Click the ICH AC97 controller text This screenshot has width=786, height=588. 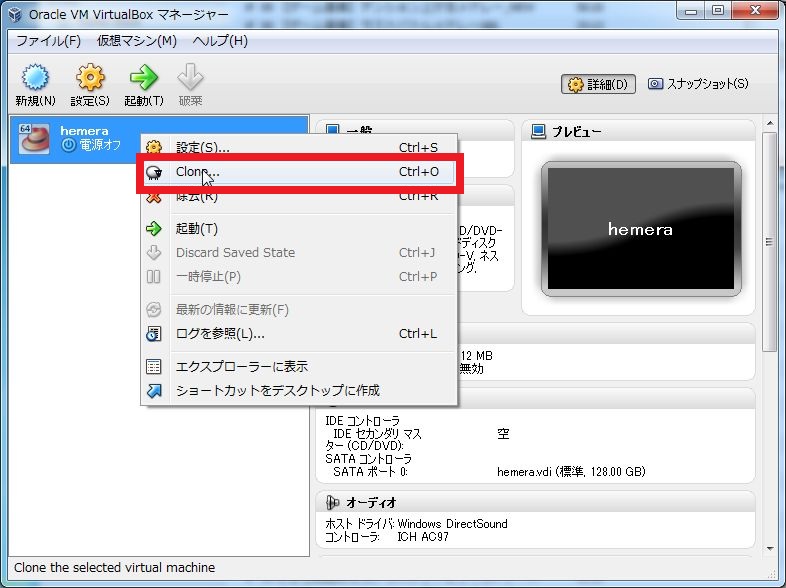pyautogui.click(x=423, y=537)
